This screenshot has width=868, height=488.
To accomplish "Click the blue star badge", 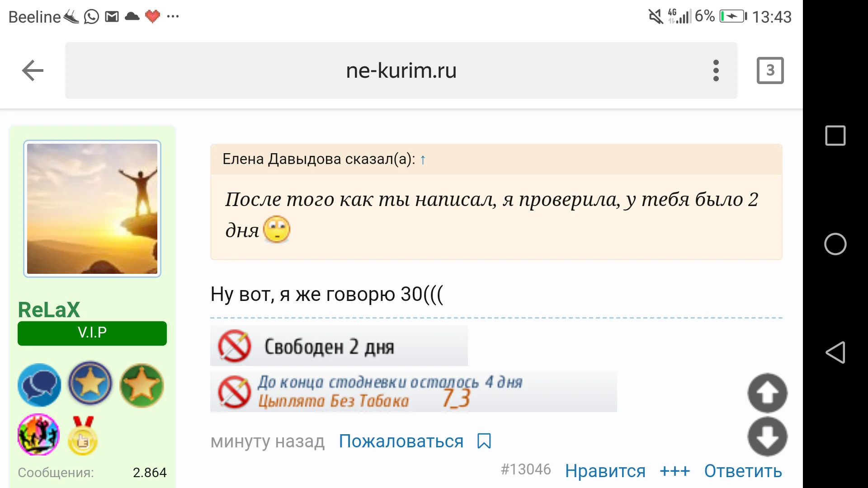I will (x=90, y=384).
